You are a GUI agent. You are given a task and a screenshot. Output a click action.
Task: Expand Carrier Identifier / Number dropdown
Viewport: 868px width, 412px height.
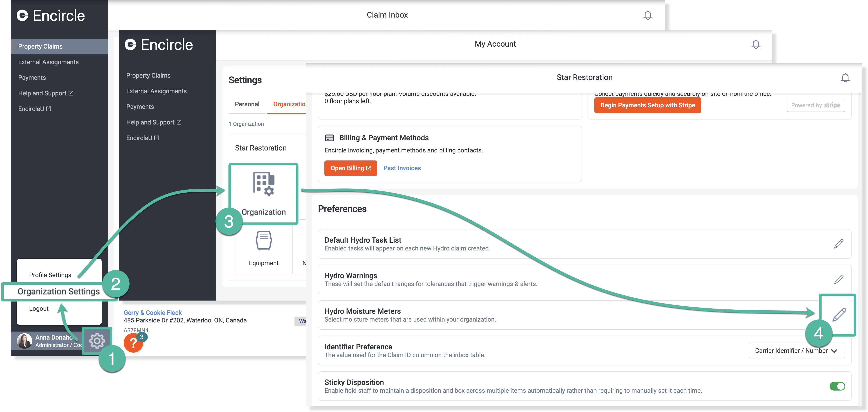coord(796,350)
